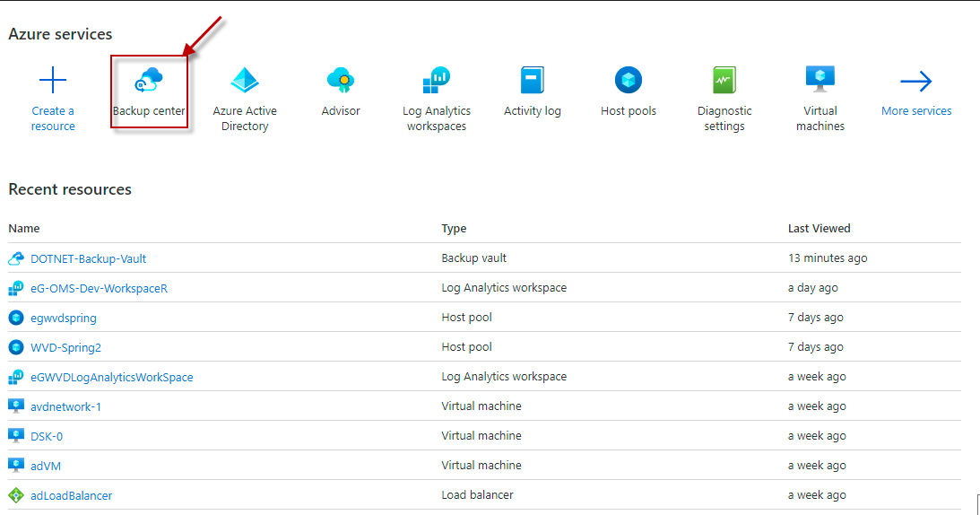
Task: Open the DOTNET-Backup-Vault resource link
Action: click(88, 258)
